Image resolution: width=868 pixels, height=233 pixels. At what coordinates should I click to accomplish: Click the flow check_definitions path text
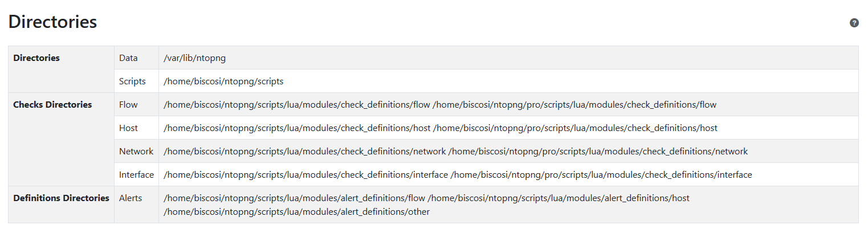440,104
